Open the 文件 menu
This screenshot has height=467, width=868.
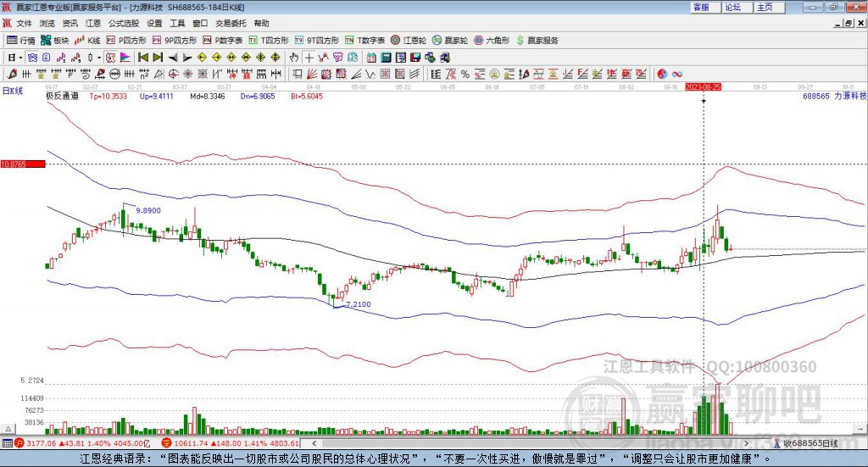tap(24, 23)
